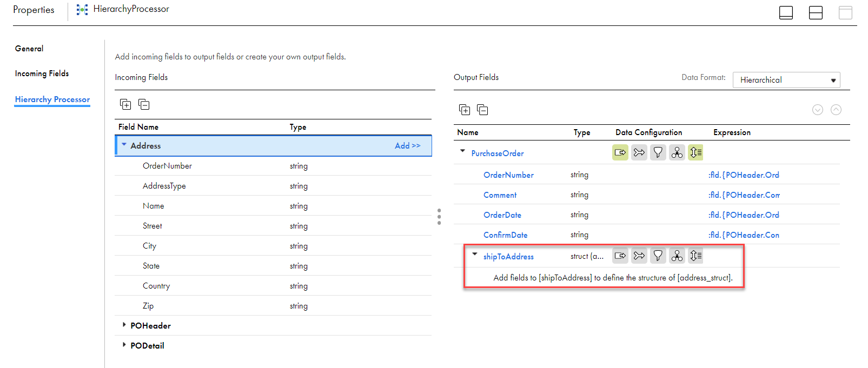Screen dimensions: 868x368
Task: Select the Country incoming field row
Action: coord(273,286)
